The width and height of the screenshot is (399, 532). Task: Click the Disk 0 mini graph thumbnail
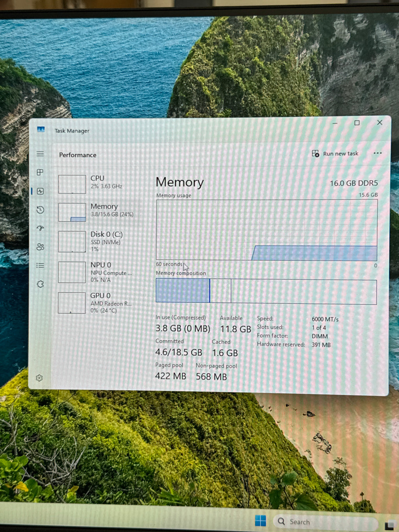pyautogui.click(x=72, y=242)
